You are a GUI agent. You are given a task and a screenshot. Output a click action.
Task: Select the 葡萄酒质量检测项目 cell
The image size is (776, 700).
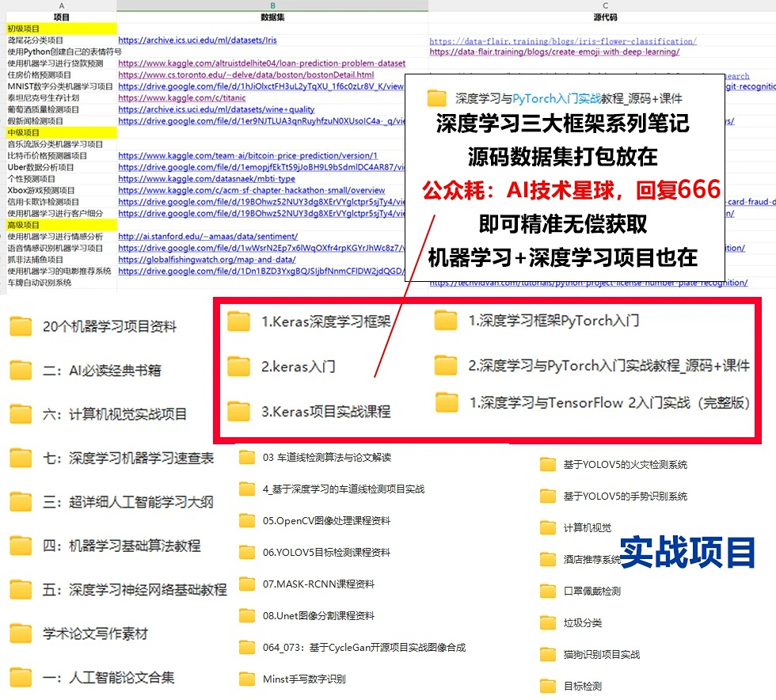click(62, 109)
